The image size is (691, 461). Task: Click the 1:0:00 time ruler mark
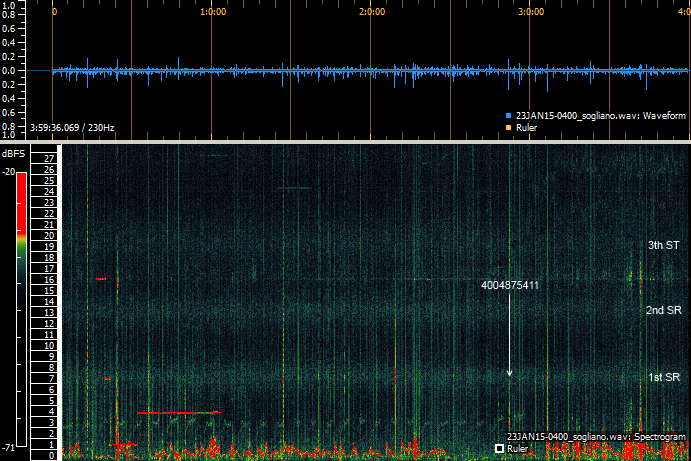click(212, 13)
